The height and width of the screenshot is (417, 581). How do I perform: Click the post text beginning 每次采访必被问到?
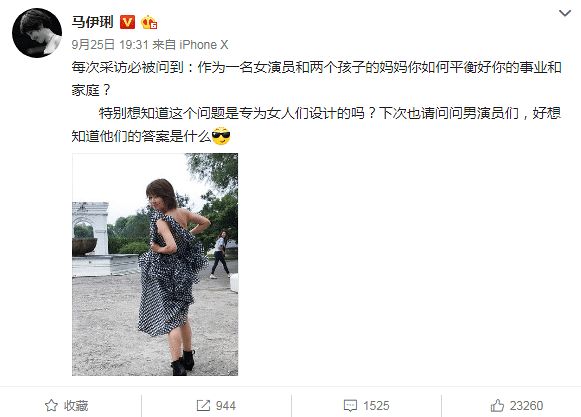[x=316, y=78]
